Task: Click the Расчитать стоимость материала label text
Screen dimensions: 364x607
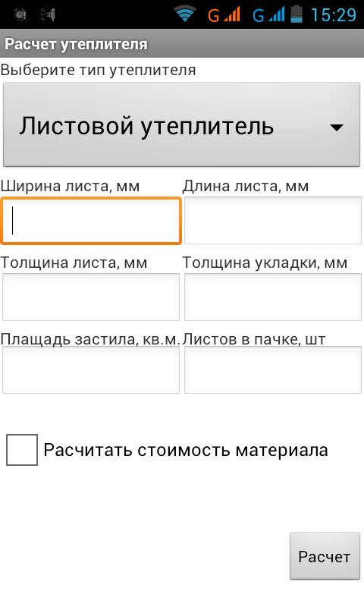Action: coord(186,450)
